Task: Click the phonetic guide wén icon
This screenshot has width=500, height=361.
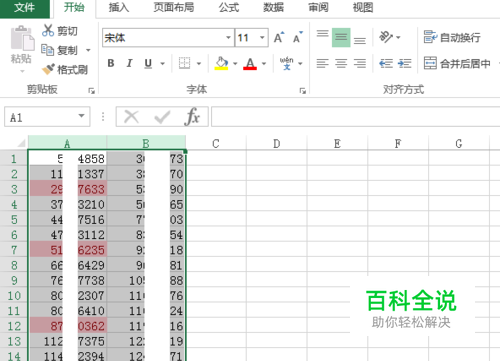Action: [x=286, y=63]
